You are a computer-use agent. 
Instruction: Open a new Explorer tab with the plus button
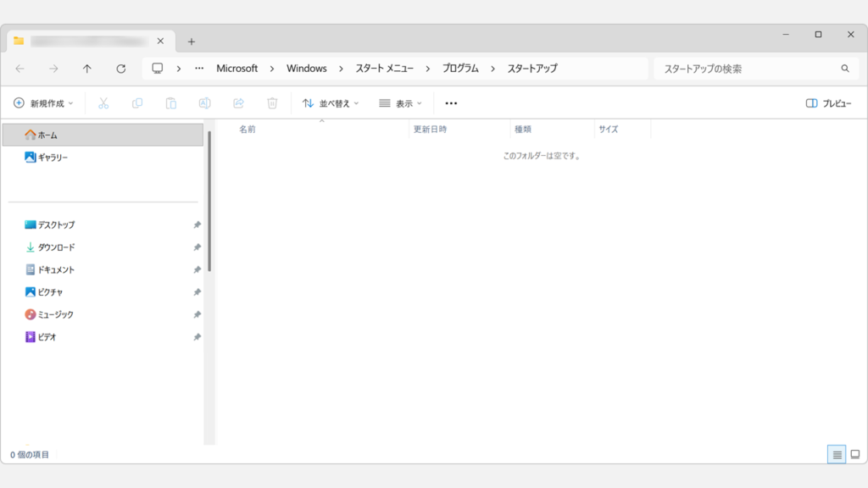[x=192, y=40]
